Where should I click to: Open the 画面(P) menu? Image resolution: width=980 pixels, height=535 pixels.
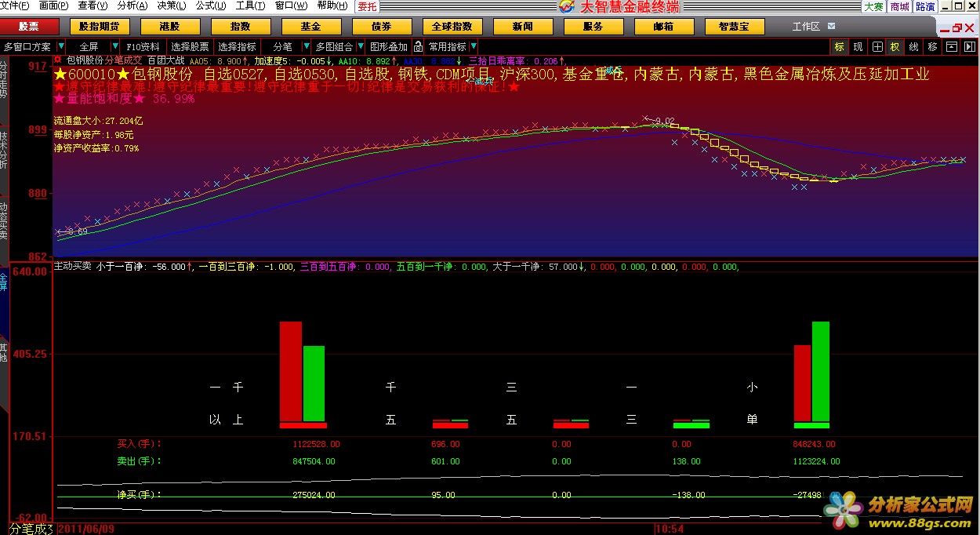click(x=54, y=6)
